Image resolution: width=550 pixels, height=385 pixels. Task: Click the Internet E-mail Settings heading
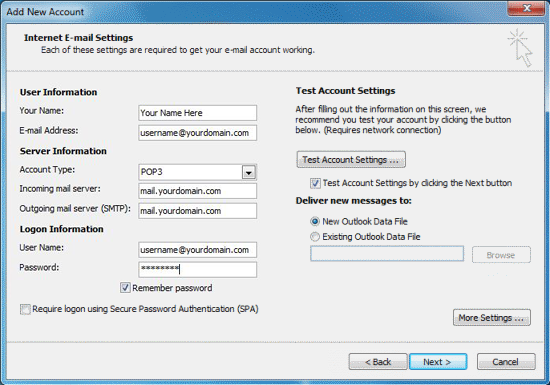79,38
